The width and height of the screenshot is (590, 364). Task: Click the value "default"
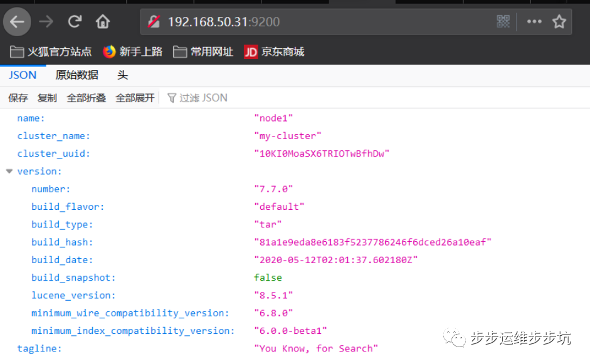(279, 207)
